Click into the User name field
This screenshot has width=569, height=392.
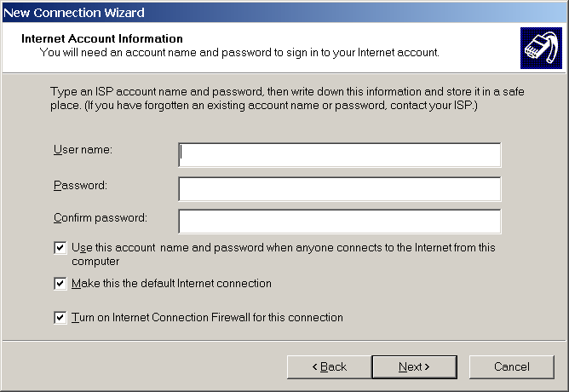339,155
